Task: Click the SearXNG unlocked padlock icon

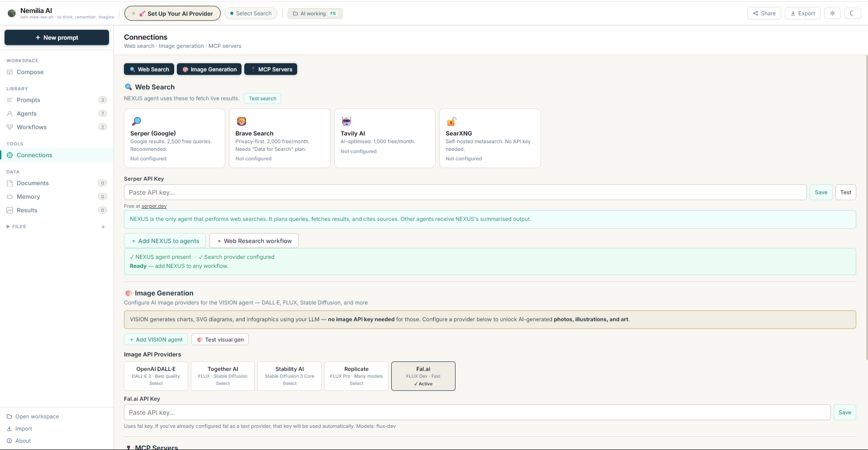Action: coord(451,121)
